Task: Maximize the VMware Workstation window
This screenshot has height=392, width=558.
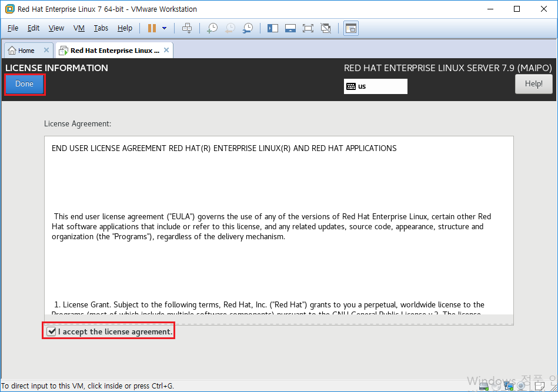Action: (517, 9)
